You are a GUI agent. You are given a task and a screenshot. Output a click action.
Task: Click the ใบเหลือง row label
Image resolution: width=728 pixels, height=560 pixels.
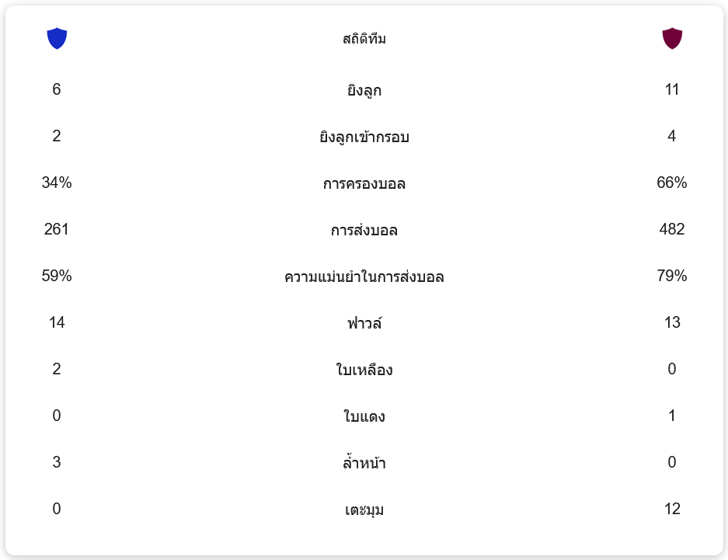tap(364, 370)
